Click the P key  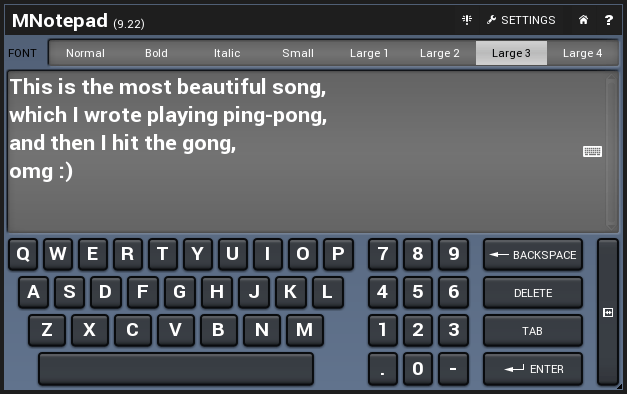point(338,254)
